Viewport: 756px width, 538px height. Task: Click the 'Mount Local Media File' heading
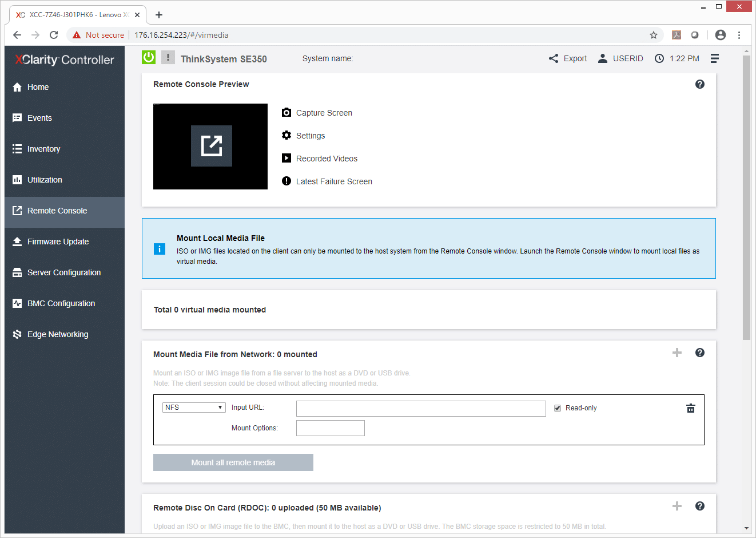point(221,238)
